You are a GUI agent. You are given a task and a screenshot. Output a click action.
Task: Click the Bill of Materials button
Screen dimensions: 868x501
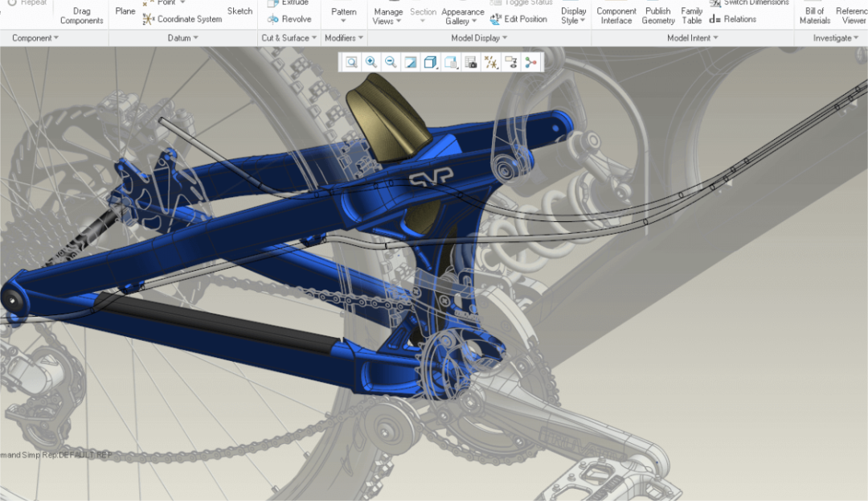click(x=815, y=15)
